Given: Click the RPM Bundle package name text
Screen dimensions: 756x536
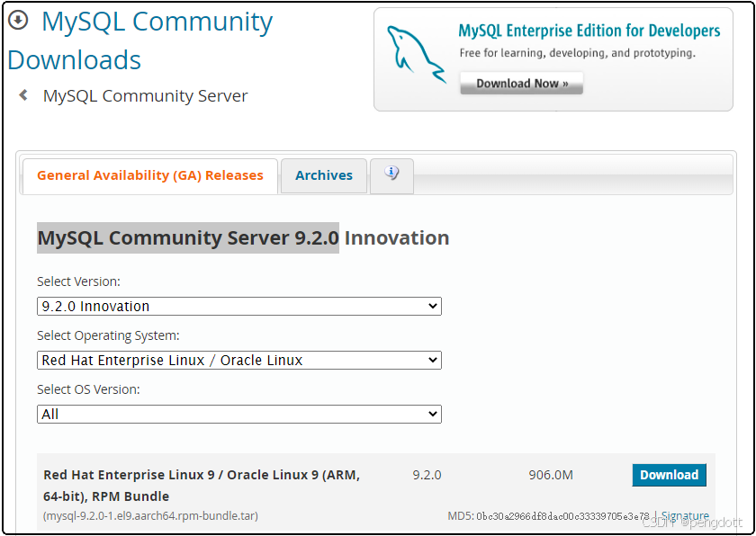Looking at the screenshot, I should click(x=202, y=486).
